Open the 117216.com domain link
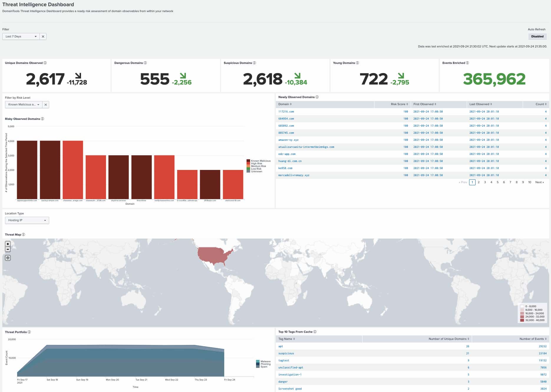This screenshot has height=392, width=551. (x=286, y=112)
